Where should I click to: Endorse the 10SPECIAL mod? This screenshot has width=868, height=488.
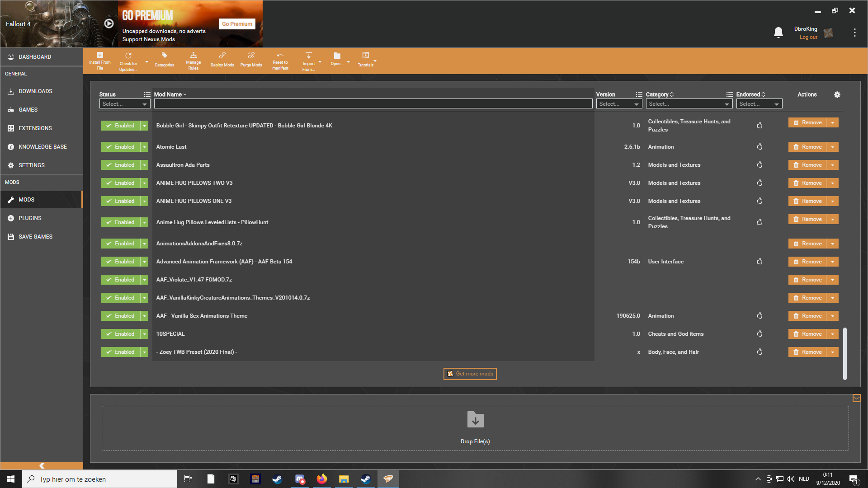tap(759, 333)
